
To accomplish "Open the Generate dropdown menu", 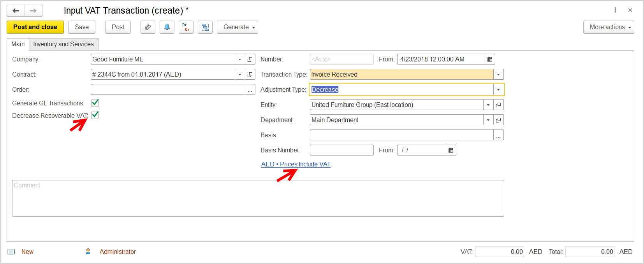I will (x=238, y=27).
